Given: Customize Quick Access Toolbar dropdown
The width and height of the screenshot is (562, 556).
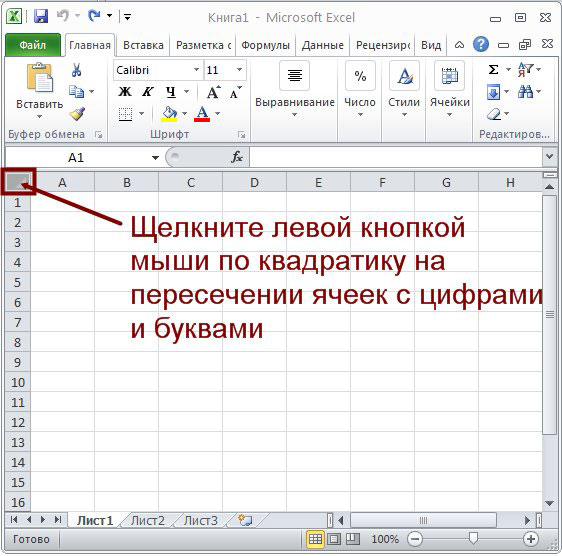Looking at the screenshot, I should point(127,16).
